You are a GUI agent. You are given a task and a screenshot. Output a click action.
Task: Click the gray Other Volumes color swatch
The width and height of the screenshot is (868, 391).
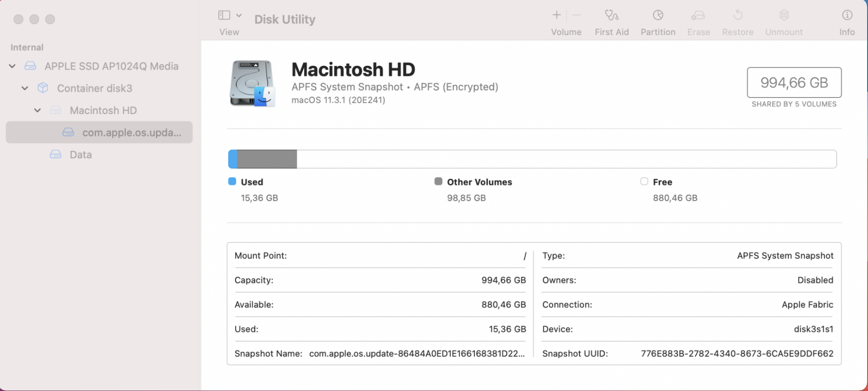pyautogui.click(x=438, y=181)
